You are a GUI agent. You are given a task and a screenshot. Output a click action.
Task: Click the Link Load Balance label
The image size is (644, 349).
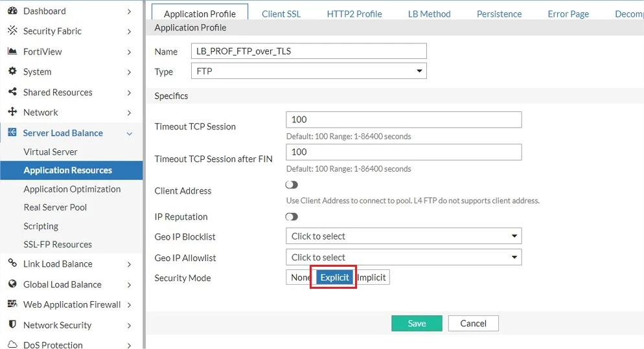58,264
